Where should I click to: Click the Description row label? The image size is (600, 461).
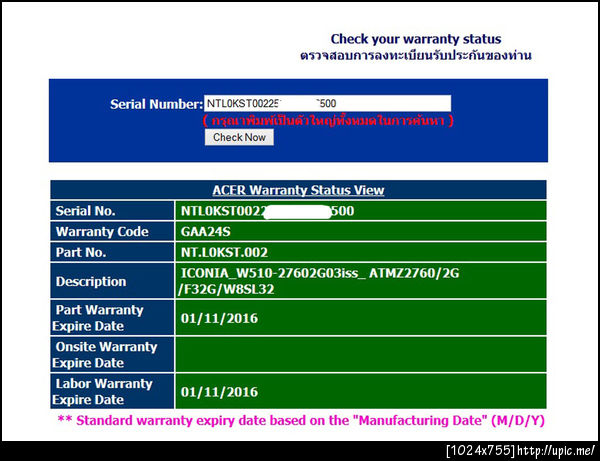(91, 282)
